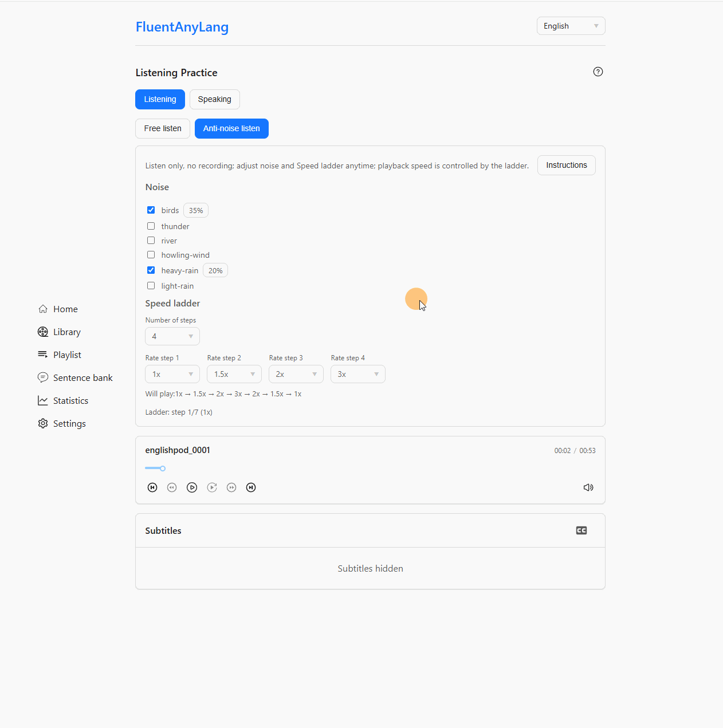Enable the light-rain noise checkbox
This screenshot has height=728, width=723.
151,286
